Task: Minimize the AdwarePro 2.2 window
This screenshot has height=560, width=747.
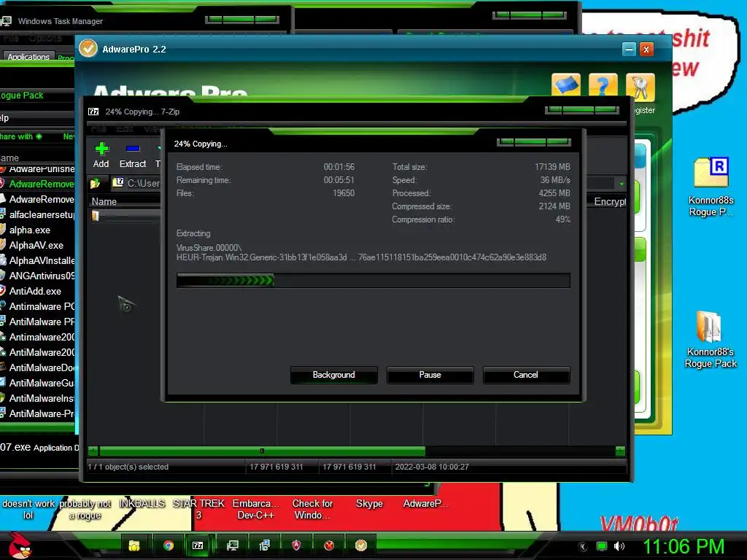Action: [629, 49]
